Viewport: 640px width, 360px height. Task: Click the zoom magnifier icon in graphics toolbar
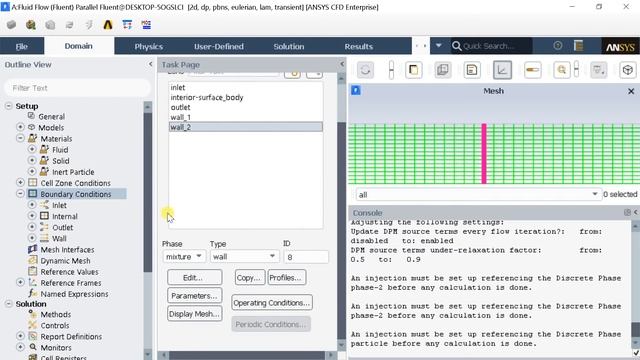coord(562,70)
